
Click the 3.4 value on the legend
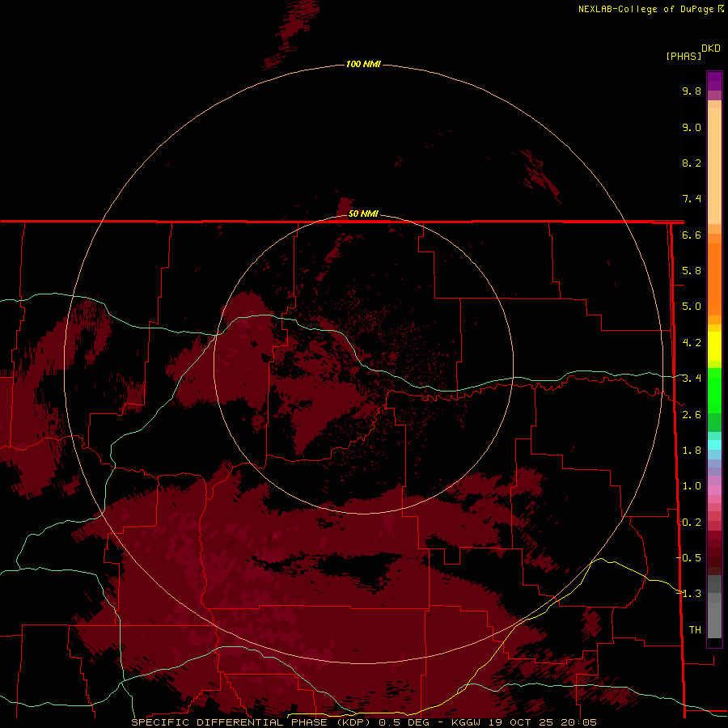[x=692, y=379]
